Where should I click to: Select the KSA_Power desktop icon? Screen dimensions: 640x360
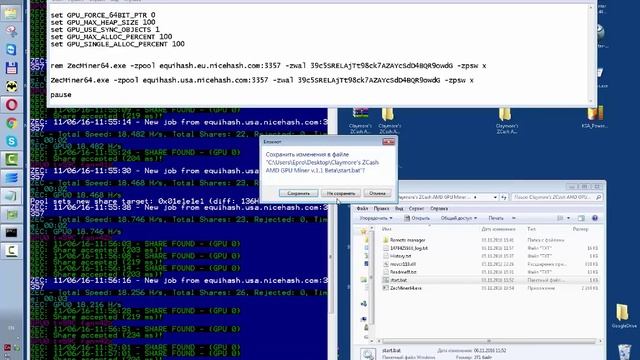pyautogui.click(x=595, y=118)
